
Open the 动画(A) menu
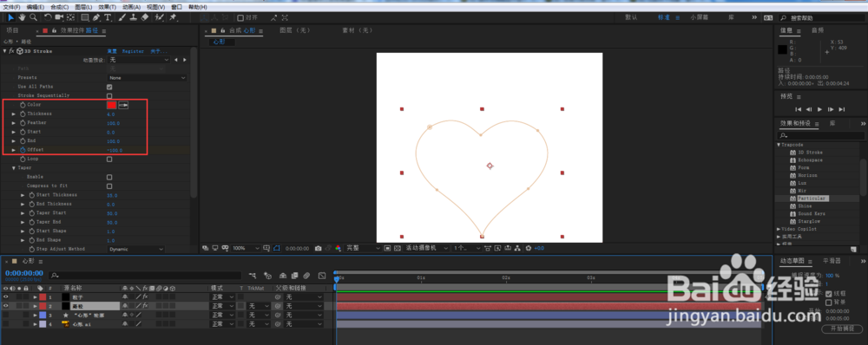pos(131,7)
